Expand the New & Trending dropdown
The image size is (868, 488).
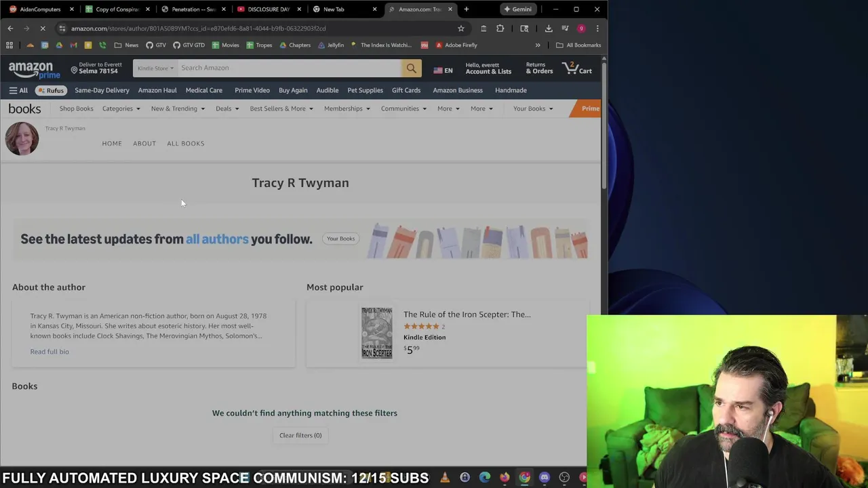pyautogui.click(x=178, y=108)
